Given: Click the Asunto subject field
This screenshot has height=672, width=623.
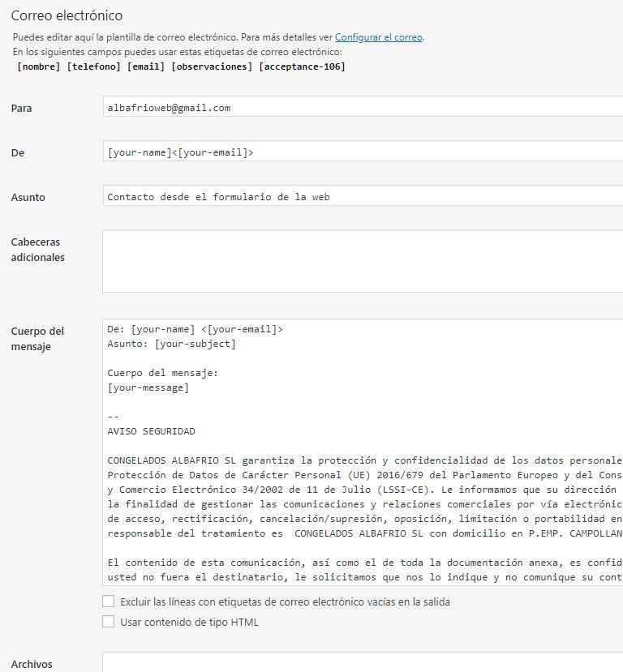Looking at the screenshot, I should pyautogui.click(x=363, y=195).
